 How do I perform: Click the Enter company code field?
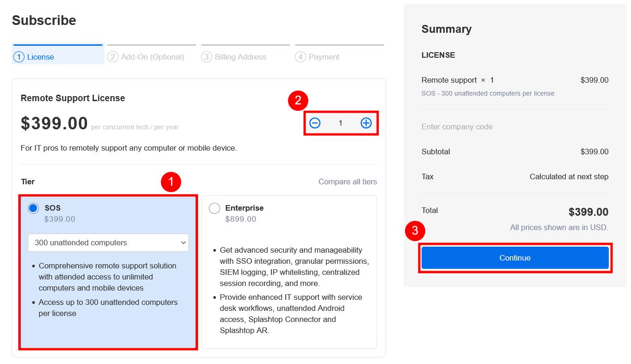point(515,127)
